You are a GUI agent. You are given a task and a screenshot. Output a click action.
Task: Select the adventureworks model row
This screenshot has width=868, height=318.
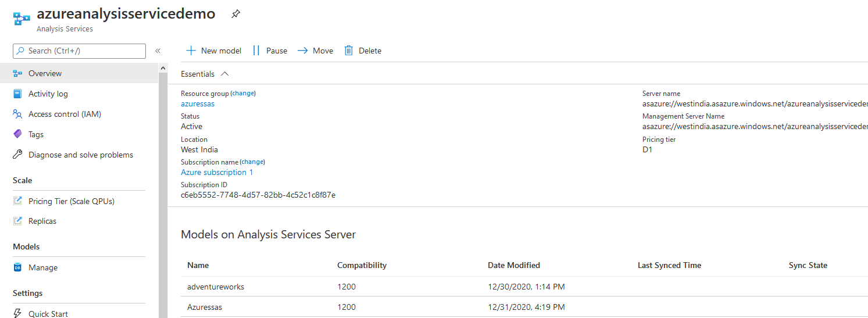[216, 287]
